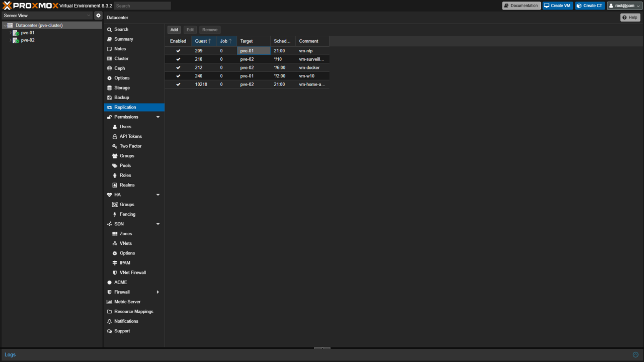The image size is (644, 362).
Task: Open API Tokens via its icon
Action: [x=115, y=137]
